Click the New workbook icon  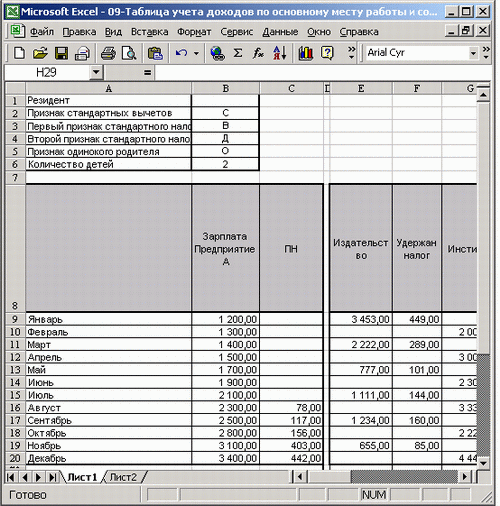[x=19, y=53]
